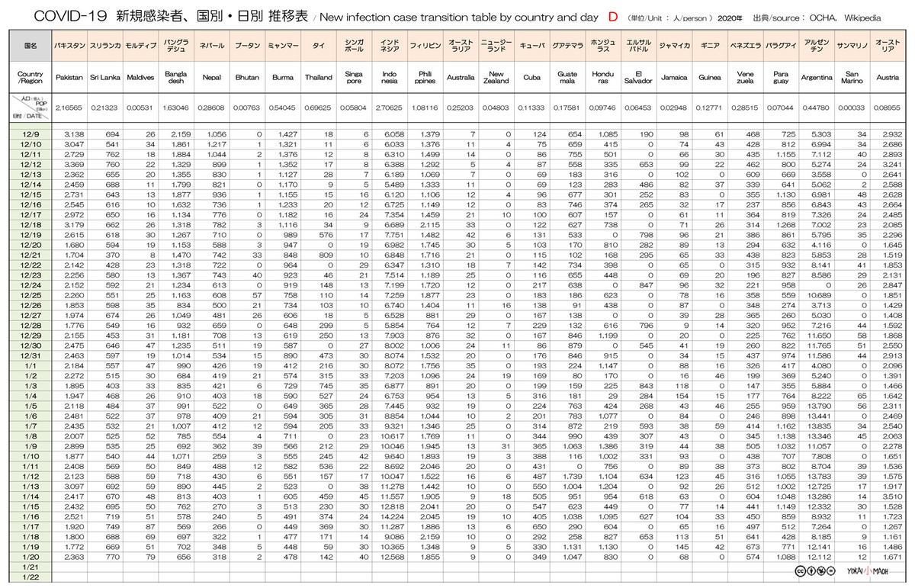
Task: Click the Japanese header サンマリノ
Action: tap(852, 47)
